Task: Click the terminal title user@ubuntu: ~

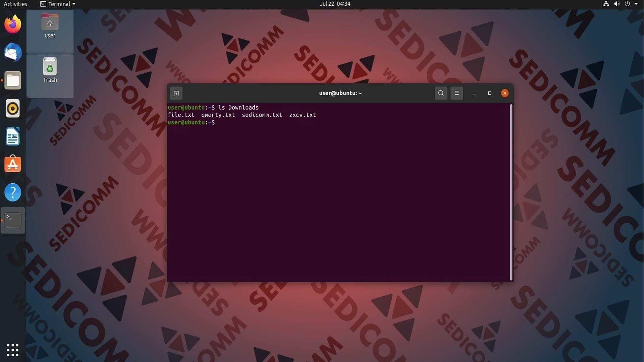Action: (340, 93)
